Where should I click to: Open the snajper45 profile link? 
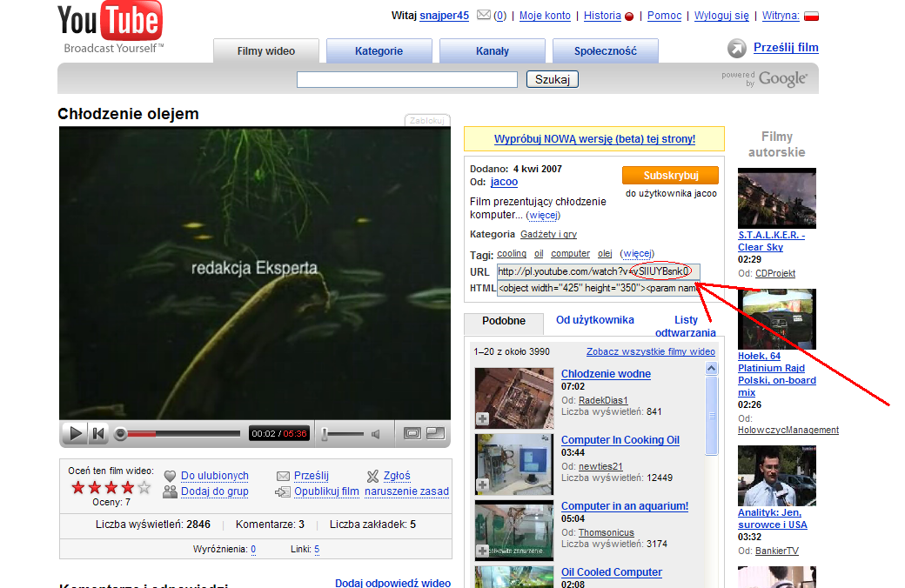coord(444,16)
